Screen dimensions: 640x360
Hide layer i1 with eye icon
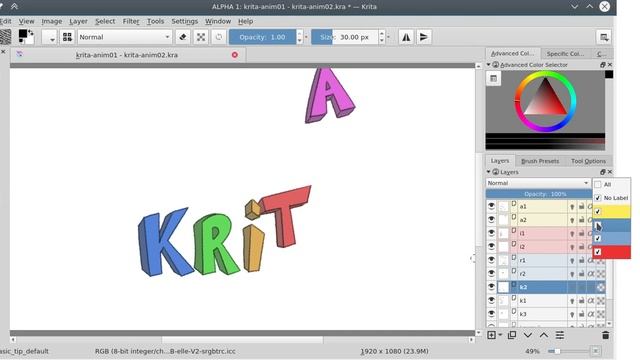click(491, 233)
